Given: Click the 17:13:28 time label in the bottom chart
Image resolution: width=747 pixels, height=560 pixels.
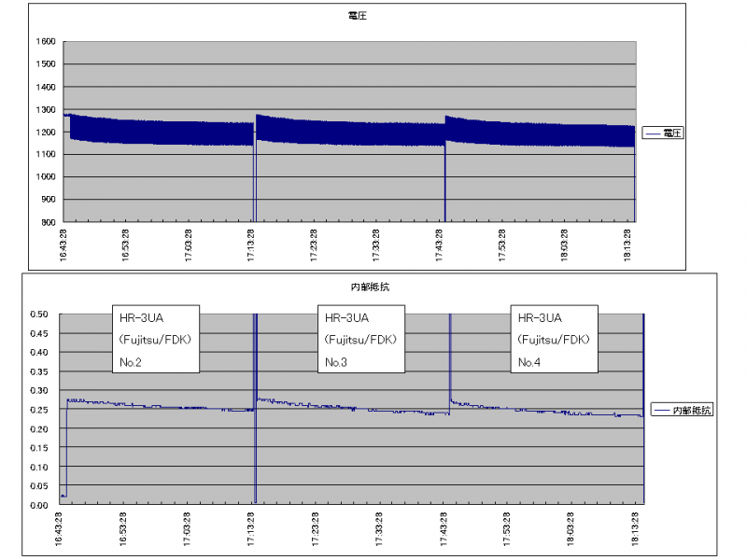Looking at the screenshot, I should [x=255, y=530].
